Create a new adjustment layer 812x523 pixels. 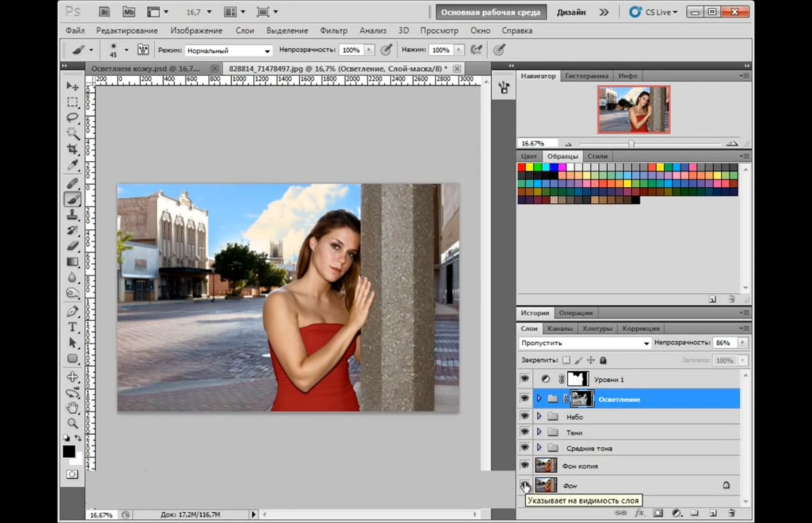pos(676,513)
